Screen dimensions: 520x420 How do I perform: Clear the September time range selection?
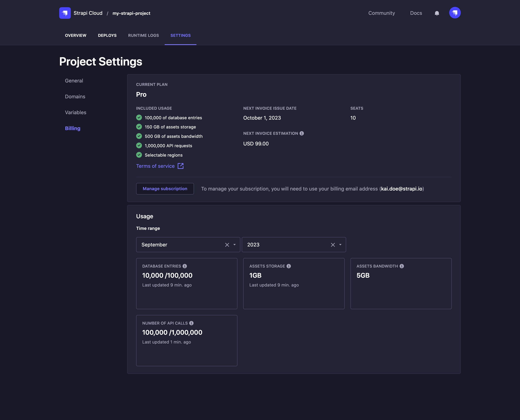point(227,245)
